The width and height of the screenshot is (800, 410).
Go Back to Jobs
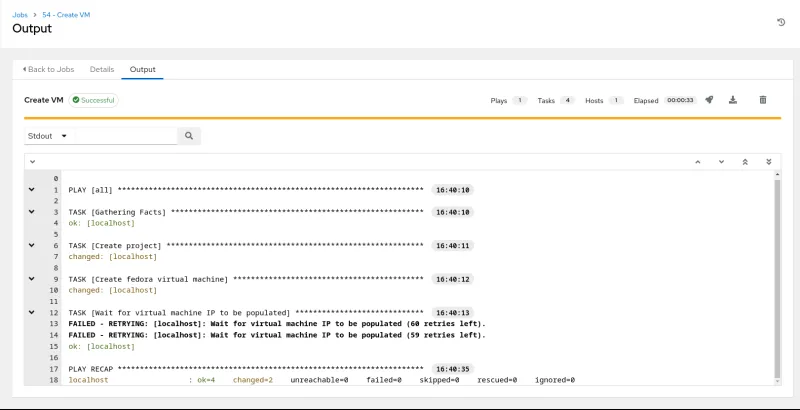[49, 69]
